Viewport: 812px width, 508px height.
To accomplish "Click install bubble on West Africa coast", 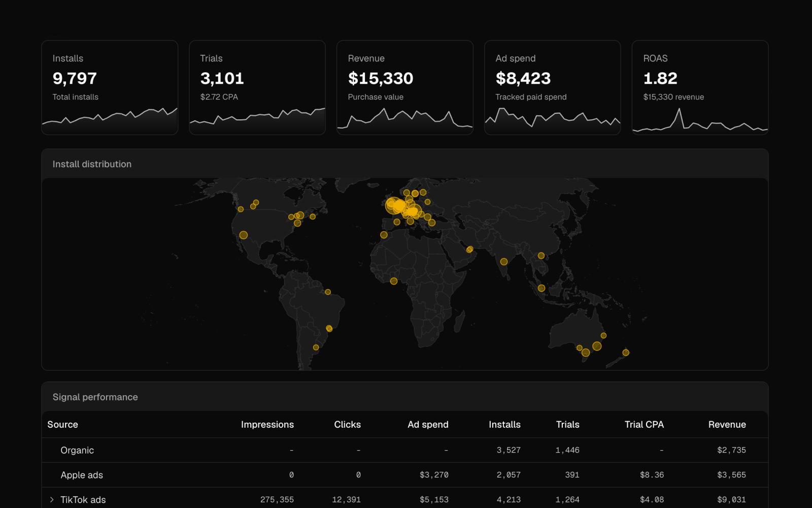I will [x=394, y=281].
